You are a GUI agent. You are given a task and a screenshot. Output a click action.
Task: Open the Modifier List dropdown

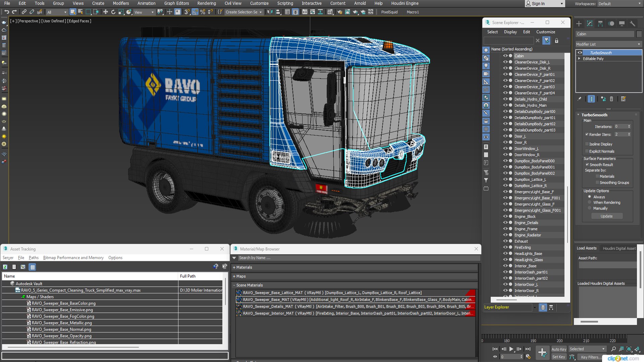pos(608,44)
